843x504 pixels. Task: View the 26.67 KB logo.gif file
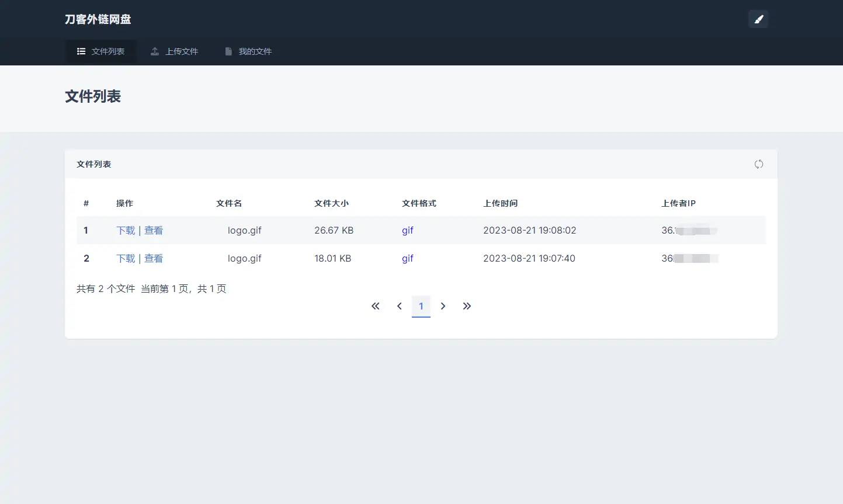pos(154,230)
